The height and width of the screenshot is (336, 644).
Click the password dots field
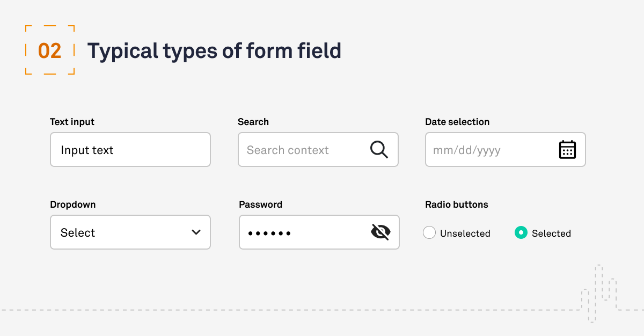[319, 232]
